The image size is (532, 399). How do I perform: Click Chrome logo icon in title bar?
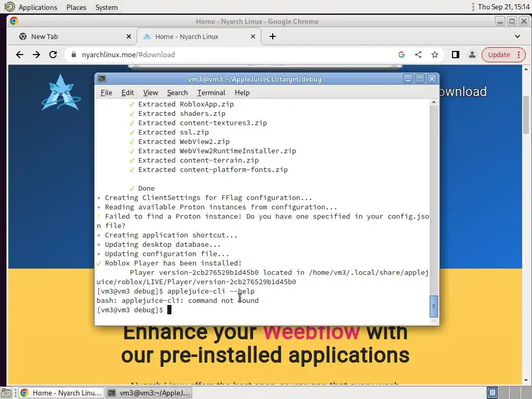(14, 21)
